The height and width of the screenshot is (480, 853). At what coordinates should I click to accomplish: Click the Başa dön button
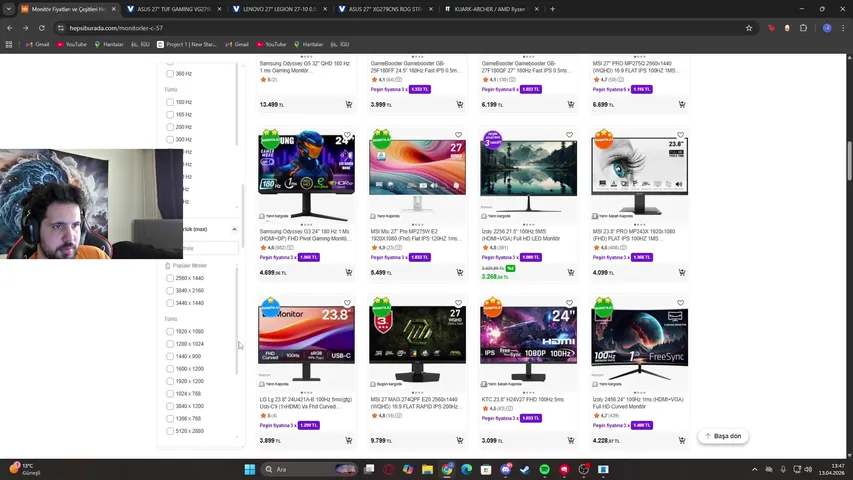[723, 436]
